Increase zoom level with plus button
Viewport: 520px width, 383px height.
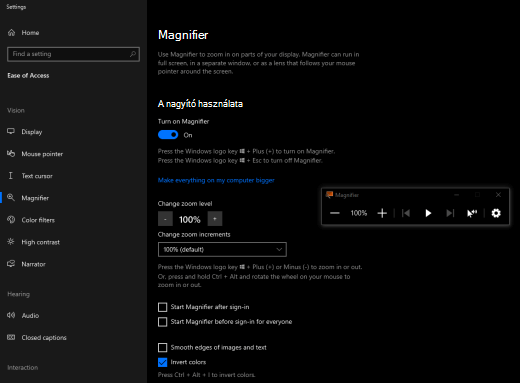(x=215, y=219)
